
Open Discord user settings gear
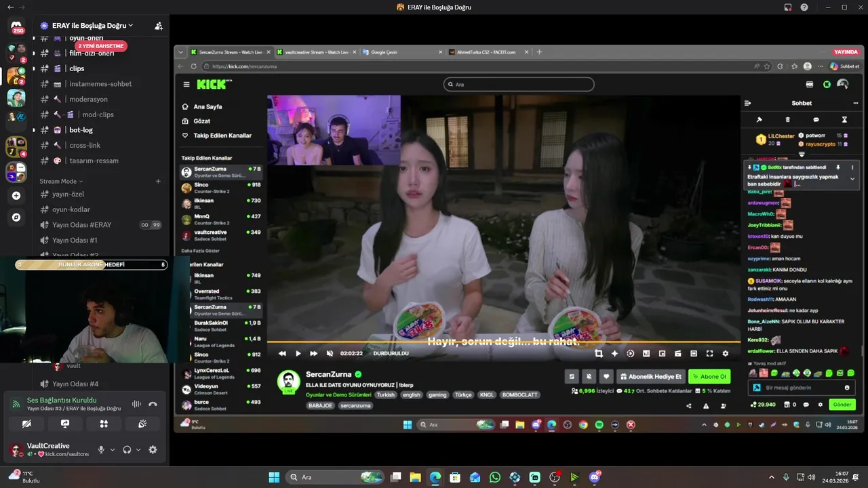(153, 449)
